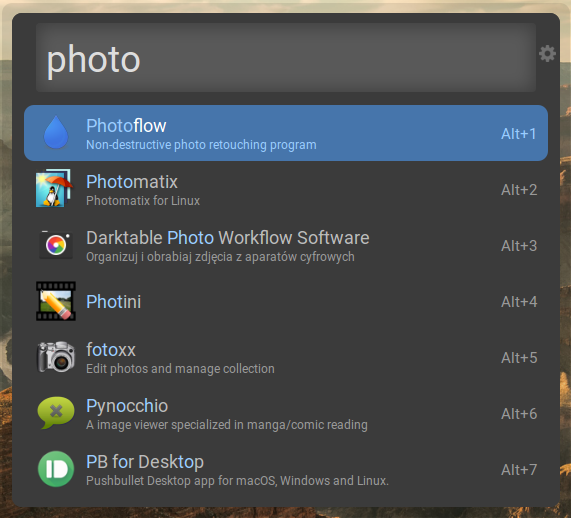
Task: Click the PB for Desktop Pushbullet icon
Action: pyautogui.click(x=56, y=469)
